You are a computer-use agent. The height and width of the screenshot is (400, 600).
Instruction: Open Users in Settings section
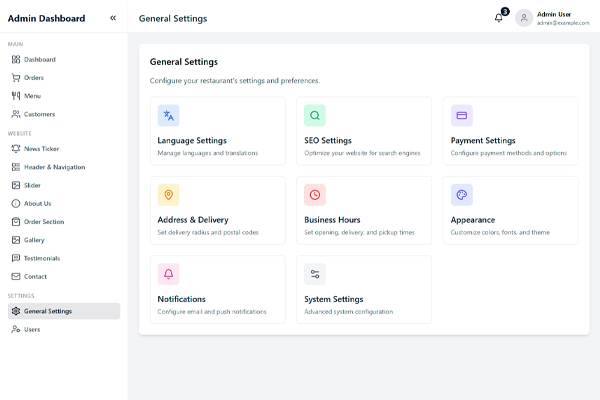click(x=64, y=329)
